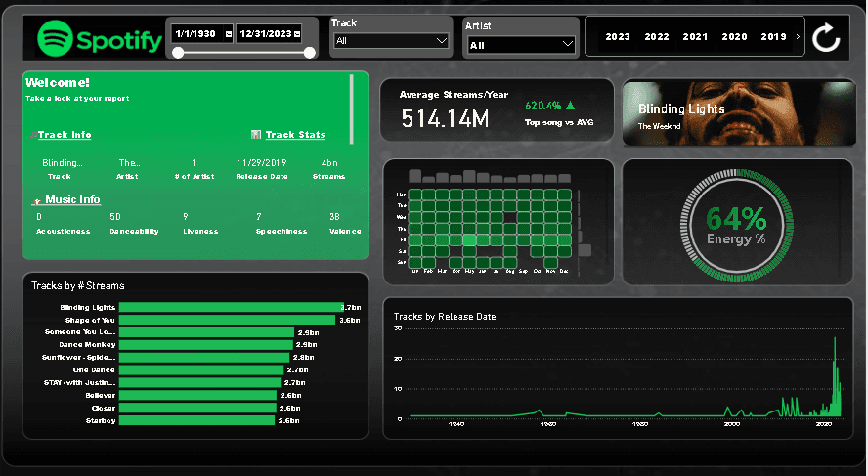
Task: Open the Track Stats link
Action: coord(295,135)
